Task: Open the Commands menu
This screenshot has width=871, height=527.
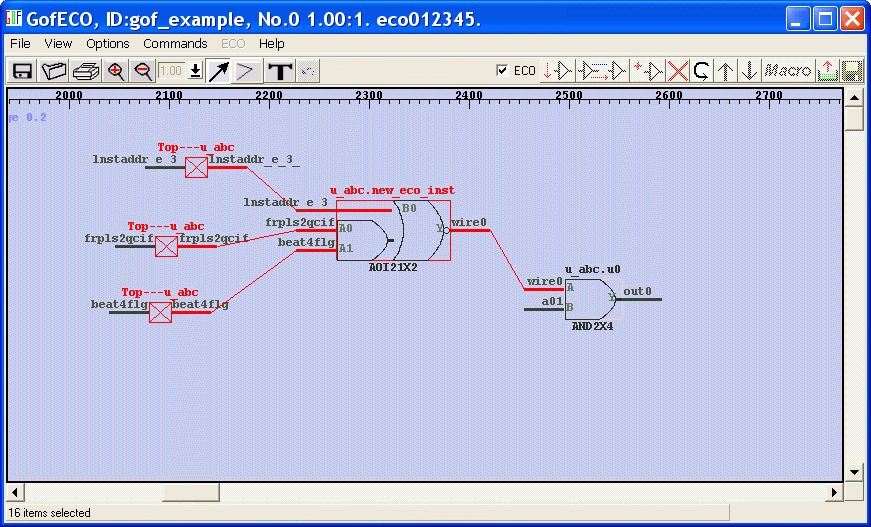Action: pyautogui.click(x=175, y=44)
